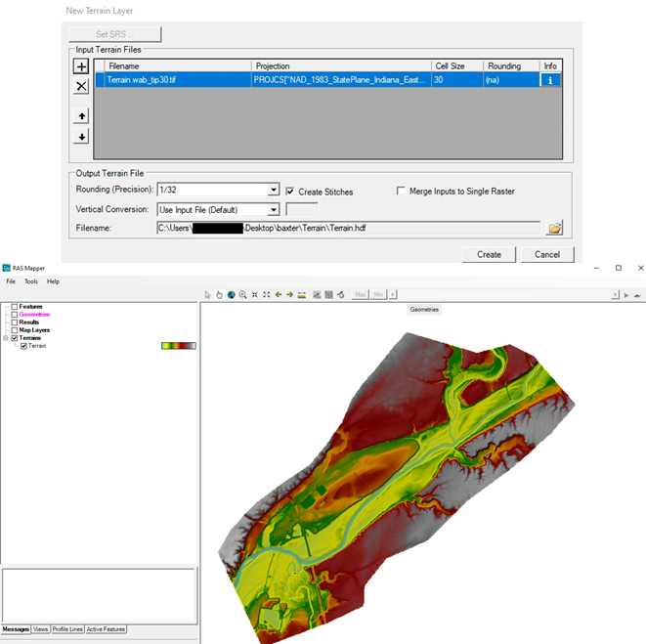Viewport: 646px width, 644px height.
Task: Uncheck the Create Stitches checkbox
Action: pos(290,192)
